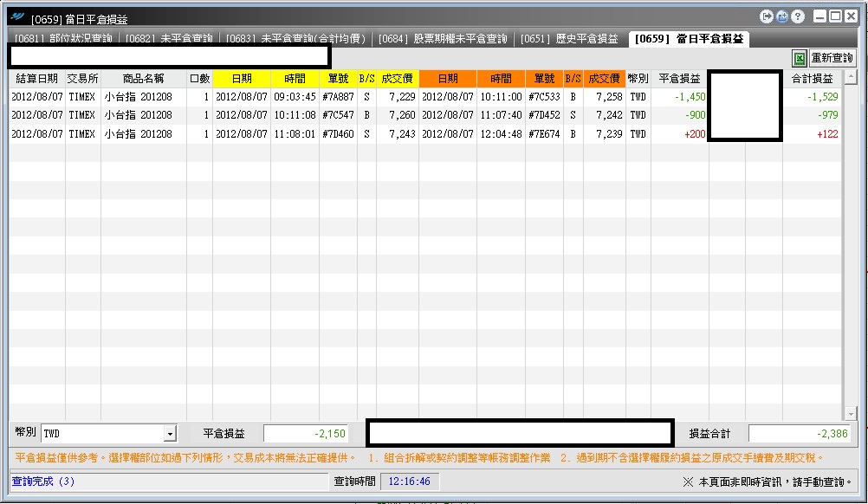Click the 損益合計 field showing -2,386
This screenshot has width=868, height=504.
pos(800,434)
